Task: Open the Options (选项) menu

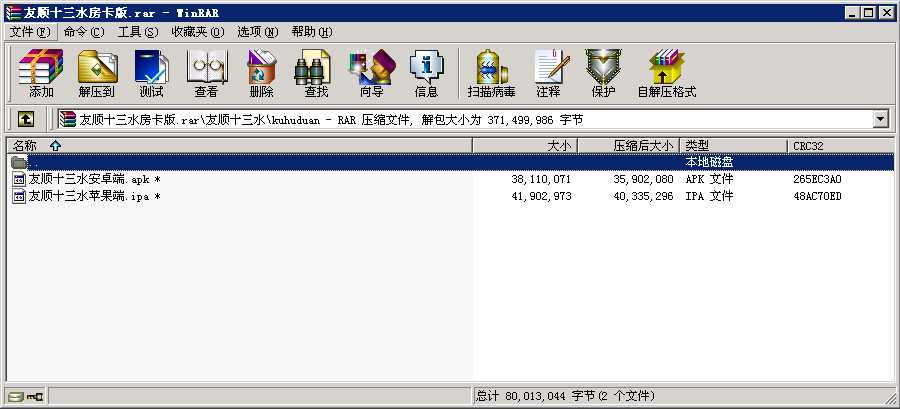Action: pos(258,32)
